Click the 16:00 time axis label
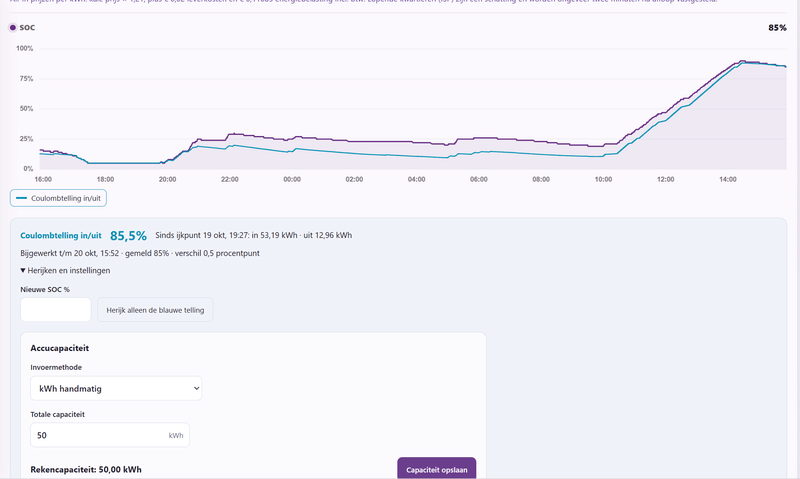The height and width of the screenshot is (479, 800). (43, 179)
